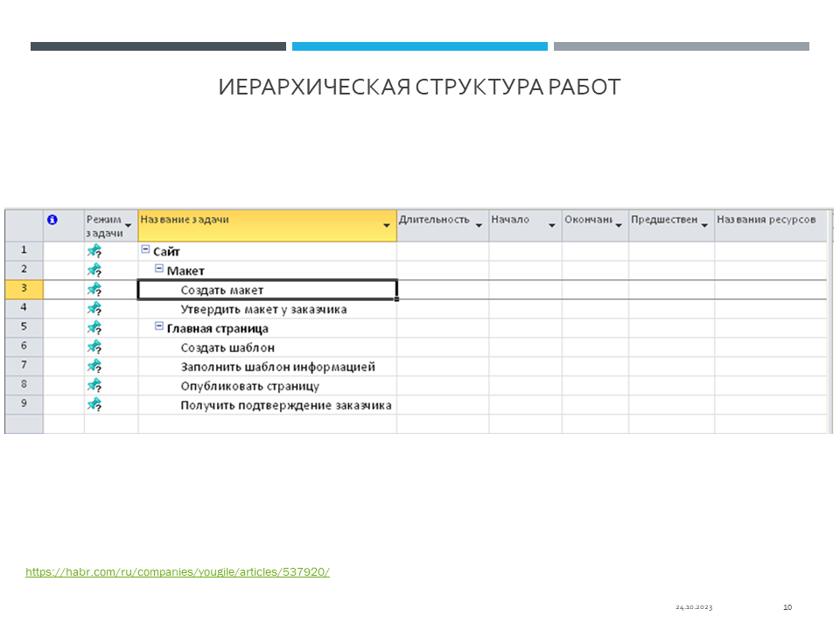
Task: Click the Получить подтверждение заказчика task
Action: click(x=286, y=406)
